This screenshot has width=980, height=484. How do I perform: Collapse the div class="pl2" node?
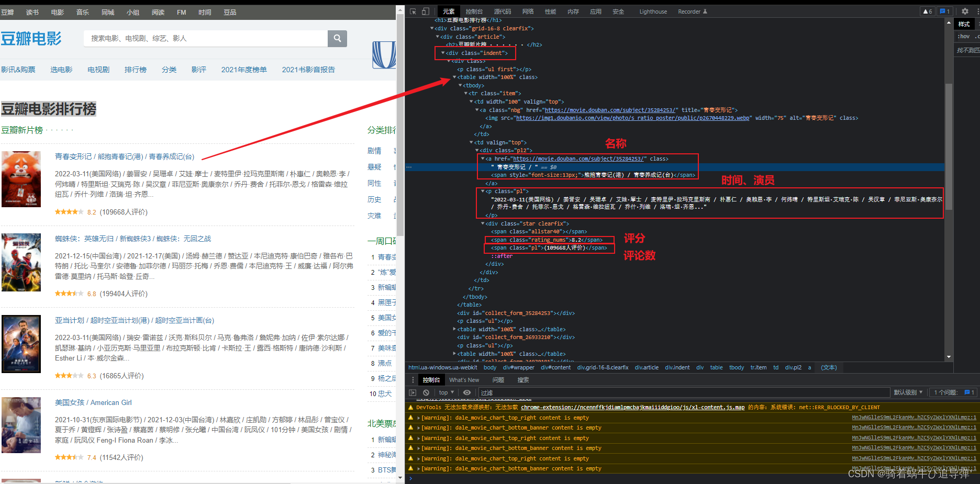477,150
